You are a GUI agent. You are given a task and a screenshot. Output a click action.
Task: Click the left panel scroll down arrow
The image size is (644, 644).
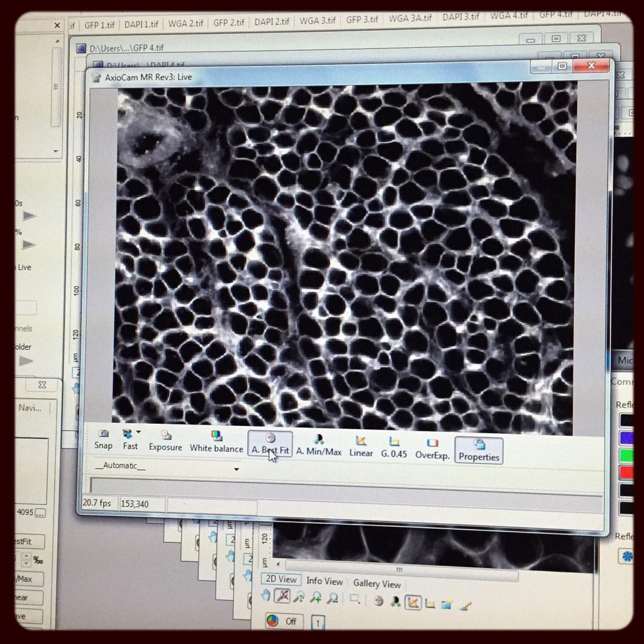[56, 152]
